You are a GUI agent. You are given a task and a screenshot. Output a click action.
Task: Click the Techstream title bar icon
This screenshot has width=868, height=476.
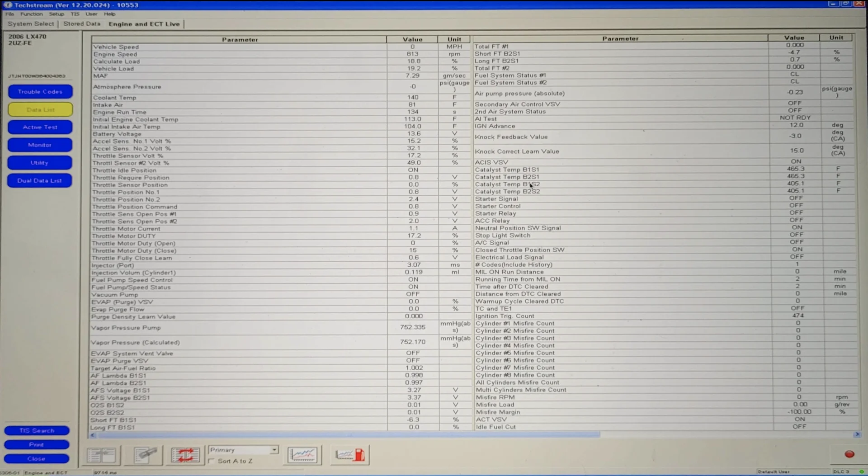click(8, 5)
